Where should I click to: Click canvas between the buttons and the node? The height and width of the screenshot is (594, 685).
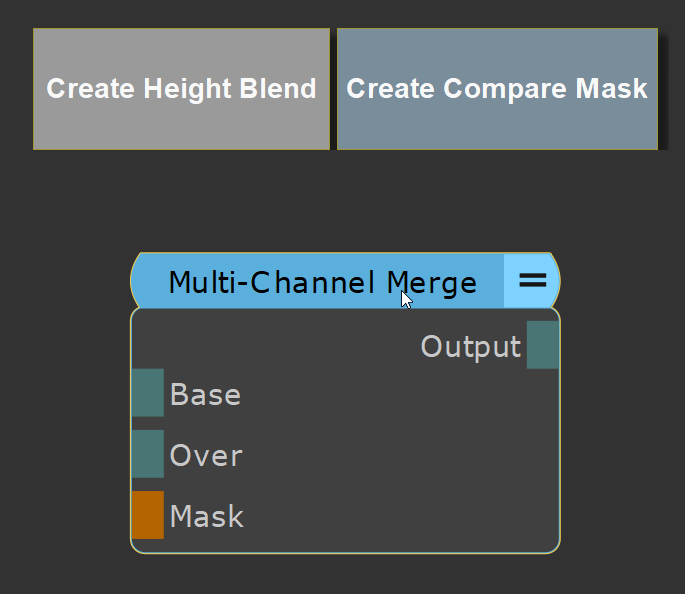[x=345, y=200]
